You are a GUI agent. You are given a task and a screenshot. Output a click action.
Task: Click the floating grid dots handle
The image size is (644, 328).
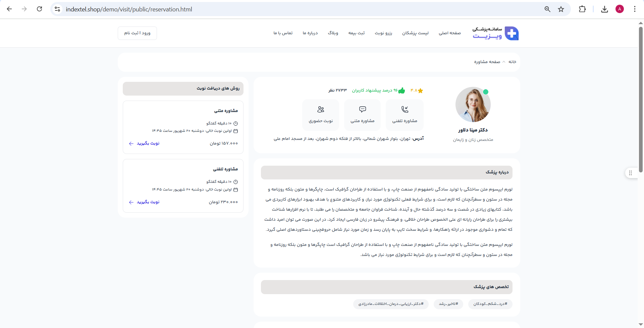(x=630, y=173)
